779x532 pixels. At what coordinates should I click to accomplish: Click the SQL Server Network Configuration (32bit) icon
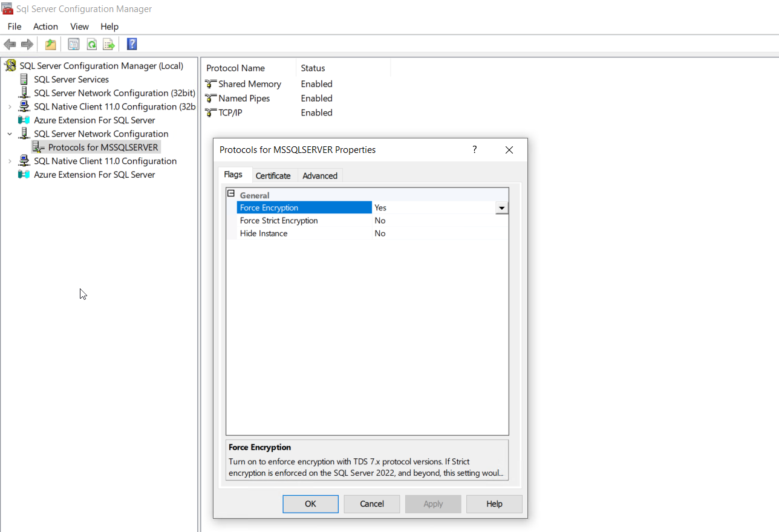tap(24, 93)
